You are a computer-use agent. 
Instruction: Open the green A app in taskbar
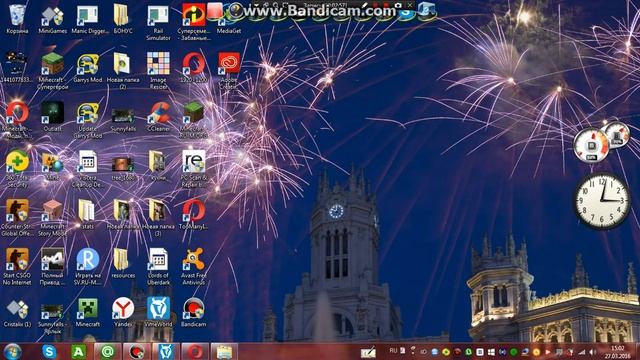[x=78, y=351]
